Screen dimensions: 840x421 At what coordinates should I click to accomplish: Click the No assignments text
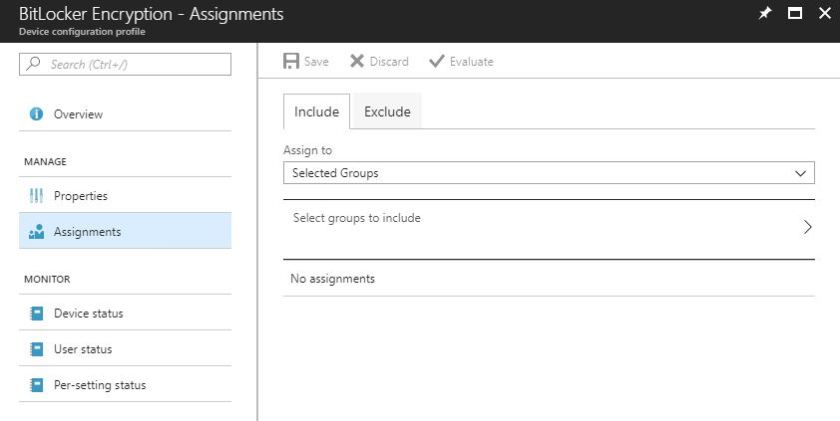[x=332, y=279]
